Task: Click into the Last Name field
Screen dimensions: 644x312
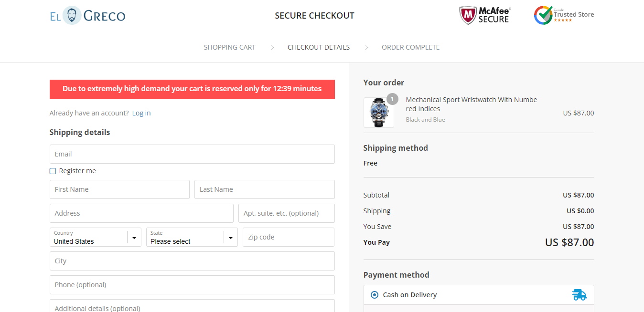Action: [x=264, y=189]
